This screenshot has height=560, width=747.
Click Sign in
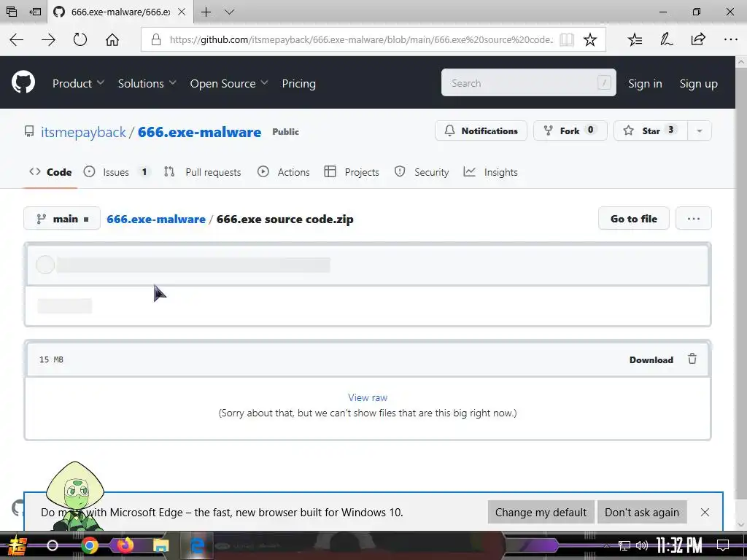[645, 83]
